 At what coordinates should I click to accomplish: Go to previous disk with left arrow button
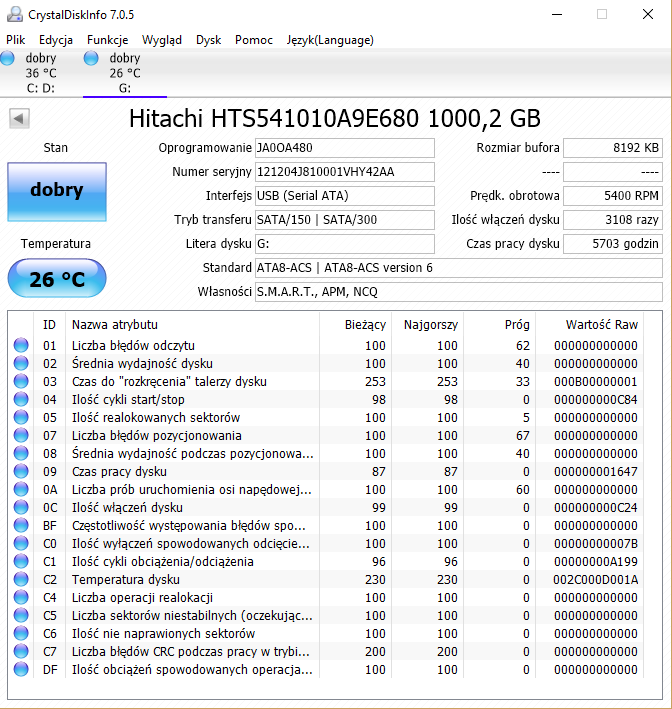19,119
